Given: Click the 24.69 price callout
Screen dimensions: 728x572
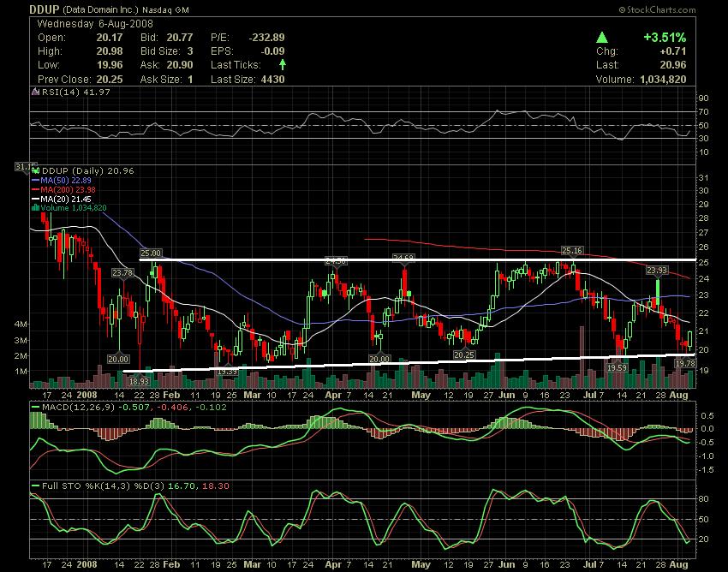Looking at the screenshot, I should (403, 258).
